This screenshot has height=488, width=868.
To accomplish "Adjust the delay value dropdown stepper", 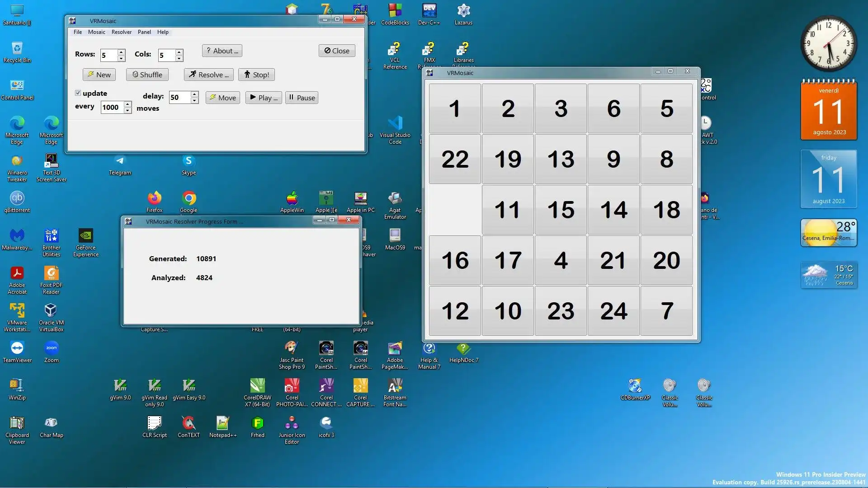I will 194,94.
